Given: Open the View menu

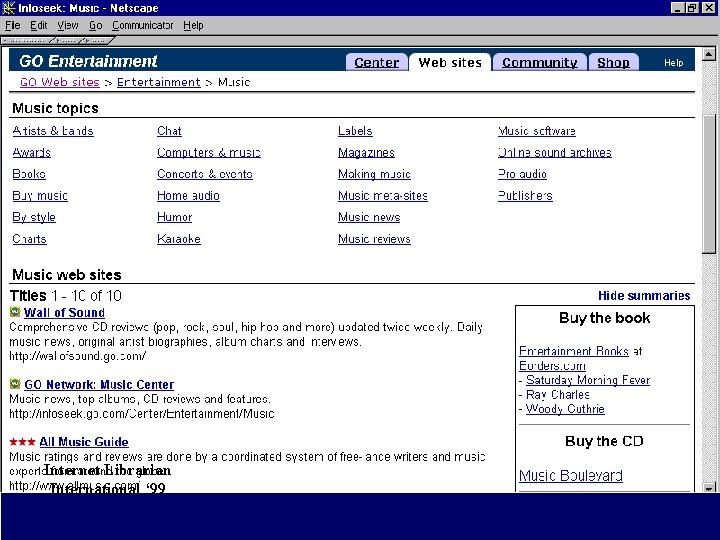Looking at the screenshot, I should tap(68, 25).
